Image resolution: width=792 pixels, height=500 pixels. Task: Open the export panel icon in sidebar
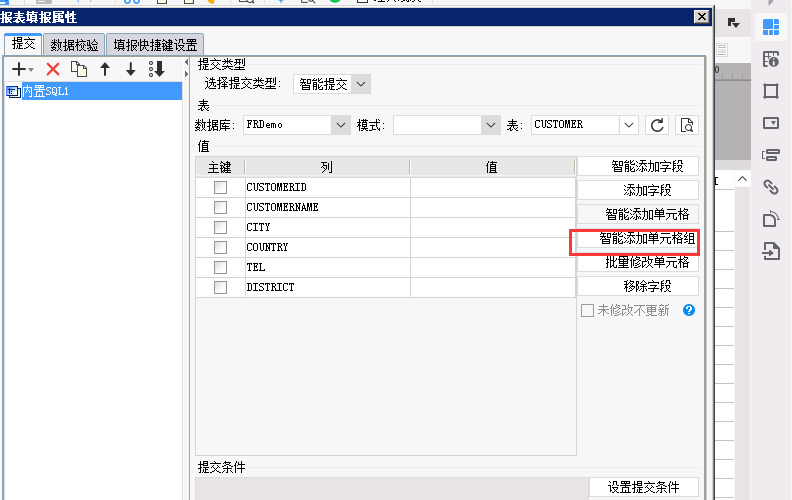[x=771, y=251]
